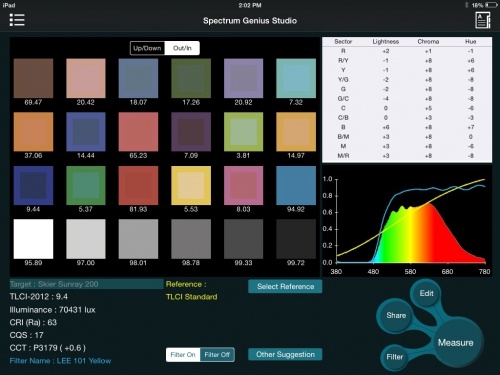Tap the Illuminance 70431 lux value
Viewport: 500px width, 375px height.
pyautogui.click(x=52, y=310)
